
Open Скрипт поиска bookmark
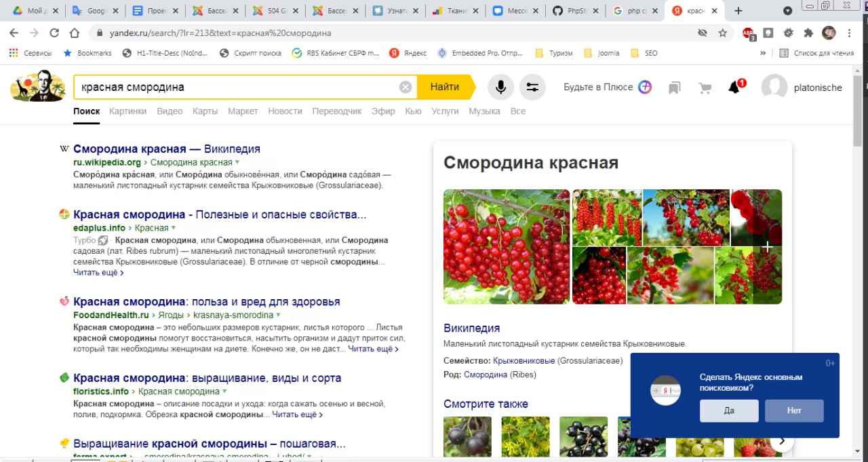tap(251, 53)
